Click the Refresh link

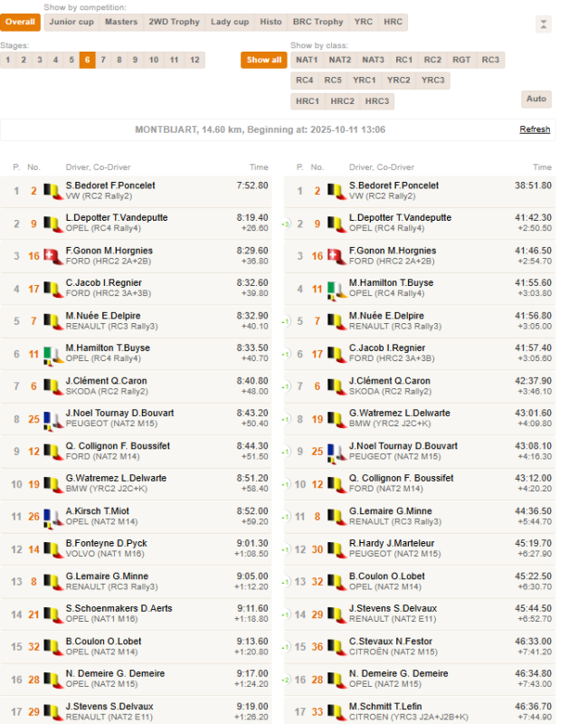[x=534, y=129]
